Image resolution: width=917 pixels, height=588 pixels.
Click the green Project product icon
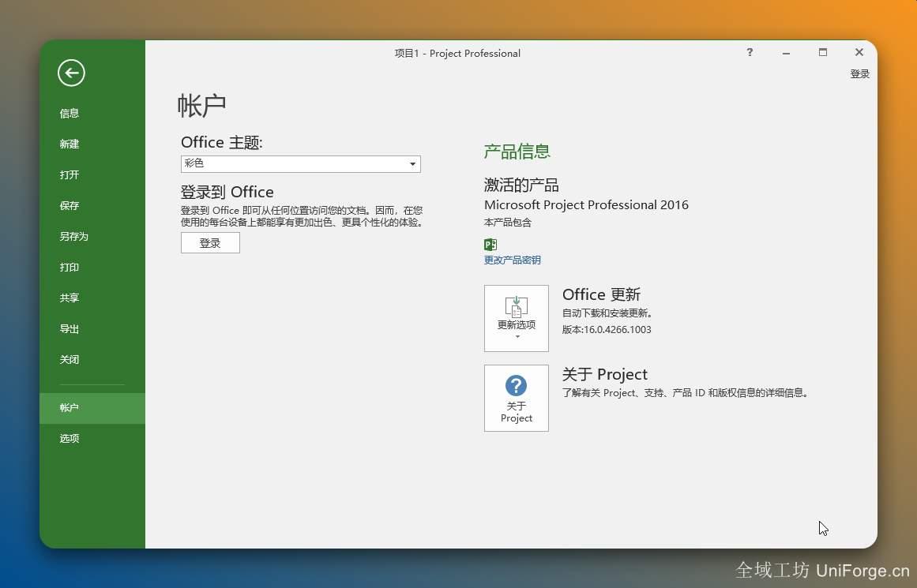(490, 245)
